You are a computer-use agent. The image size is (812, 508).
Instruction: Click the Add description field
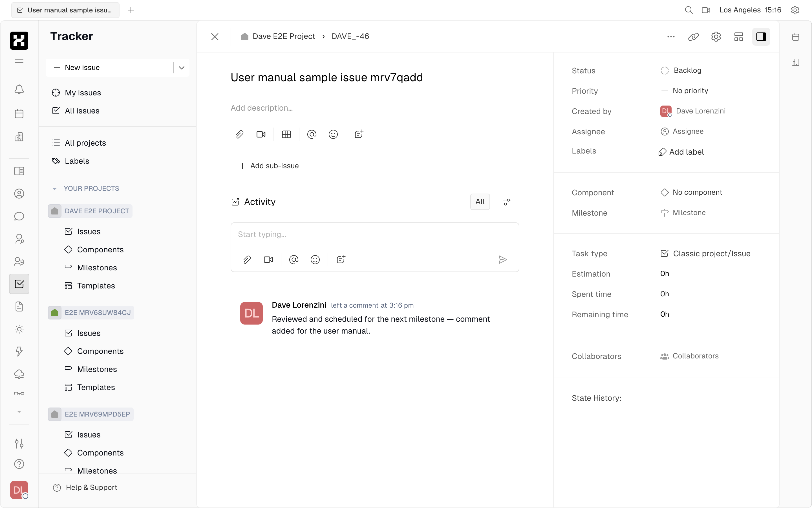[261, 108]
